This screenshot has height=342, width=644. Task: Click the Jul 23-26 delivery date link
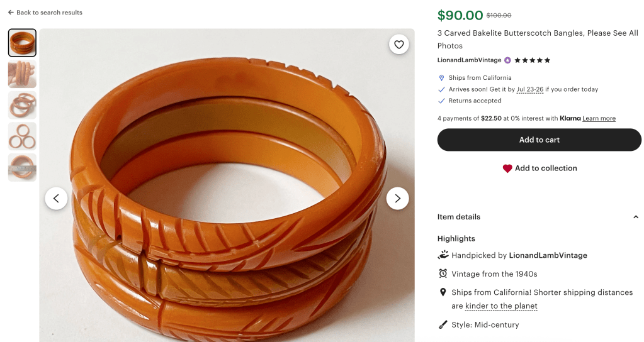529,89
